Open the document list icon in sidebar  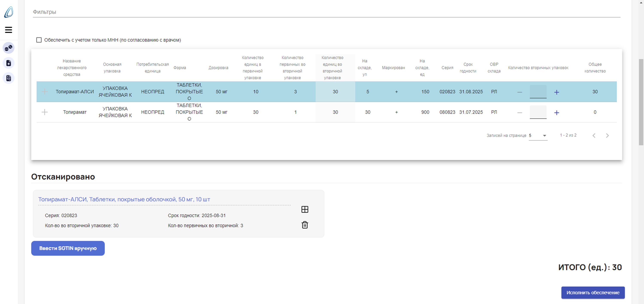tap(9, 78)
